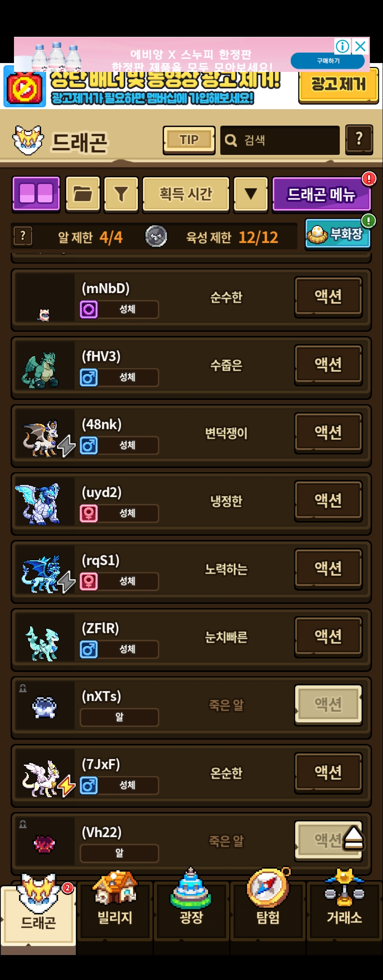The image size is (383, 980).
Task: Open the question mark help icon beside search
Action: click(x=359, y=139)
